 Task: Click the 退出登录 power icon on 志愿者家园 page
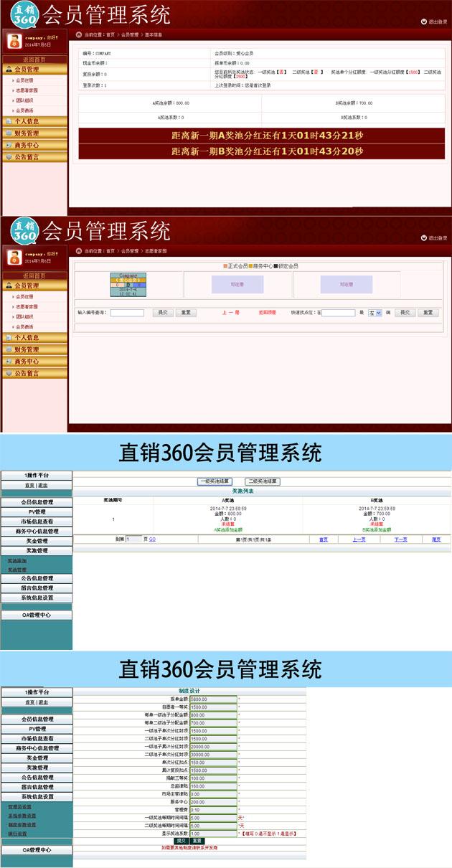424,237
